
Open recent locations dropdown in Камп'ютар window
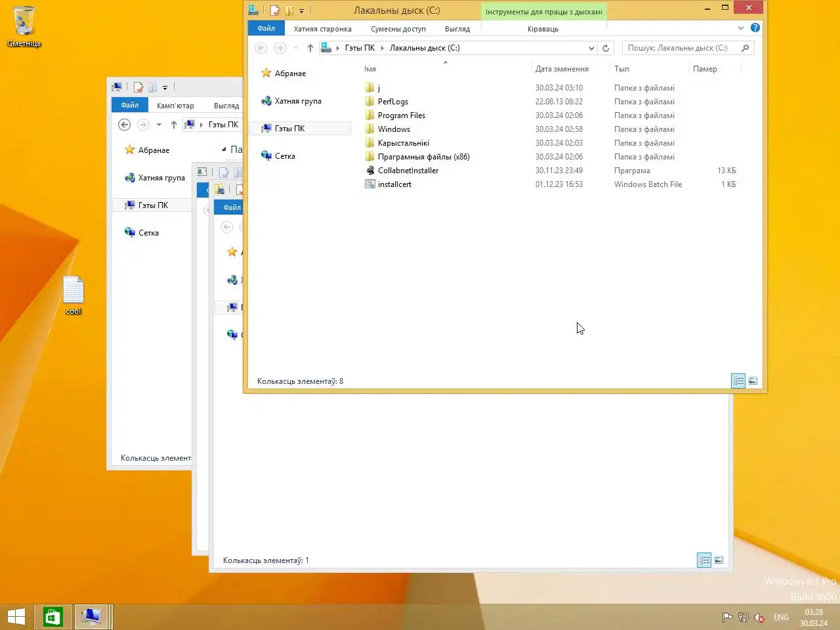click(x=159, y=125)
